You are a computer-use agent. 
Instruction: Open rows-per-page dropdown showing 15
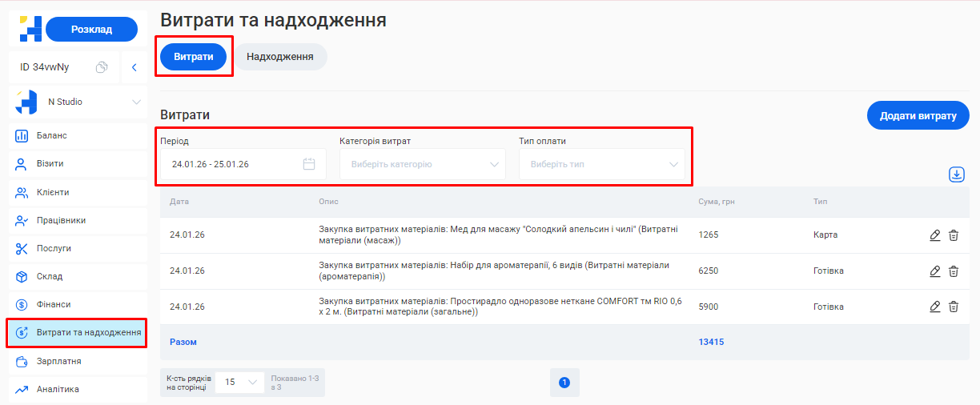coord(239,382)
